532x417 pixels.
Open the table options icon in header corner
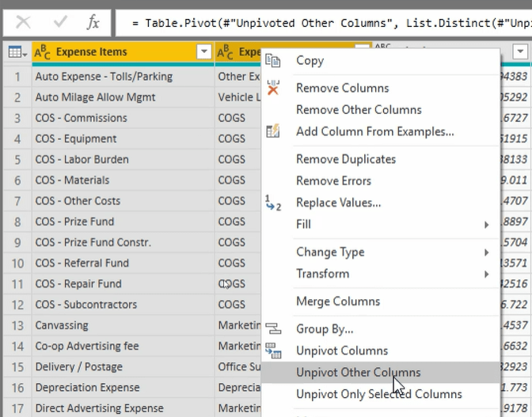17,52
